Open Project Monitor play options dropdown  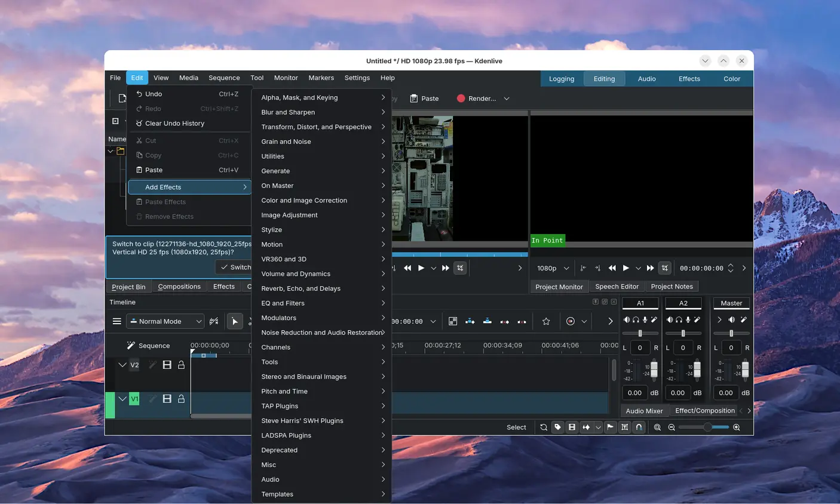click(x=638, y=268)
